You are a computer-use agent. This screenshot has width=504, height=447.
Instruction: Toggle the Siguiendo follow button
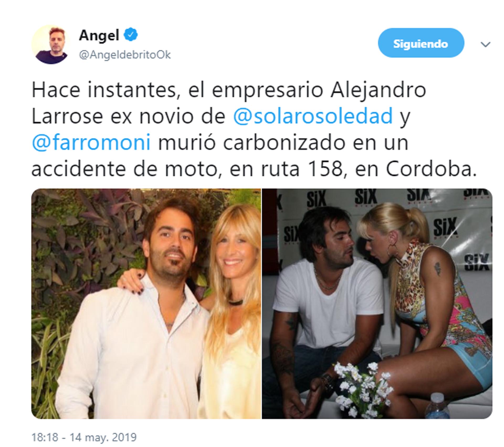click(x=421, y=43)
